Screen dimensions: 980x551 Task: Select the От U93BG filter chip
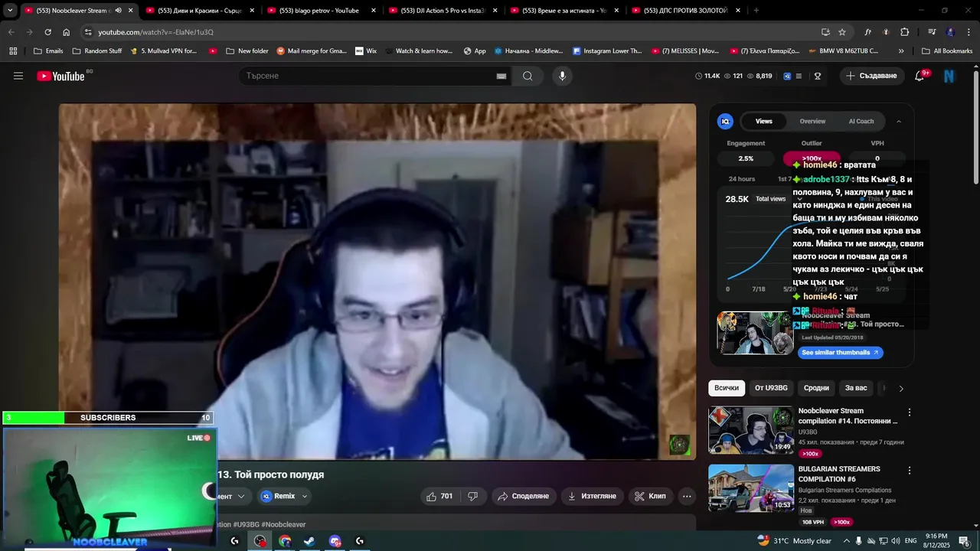[771, 388]
